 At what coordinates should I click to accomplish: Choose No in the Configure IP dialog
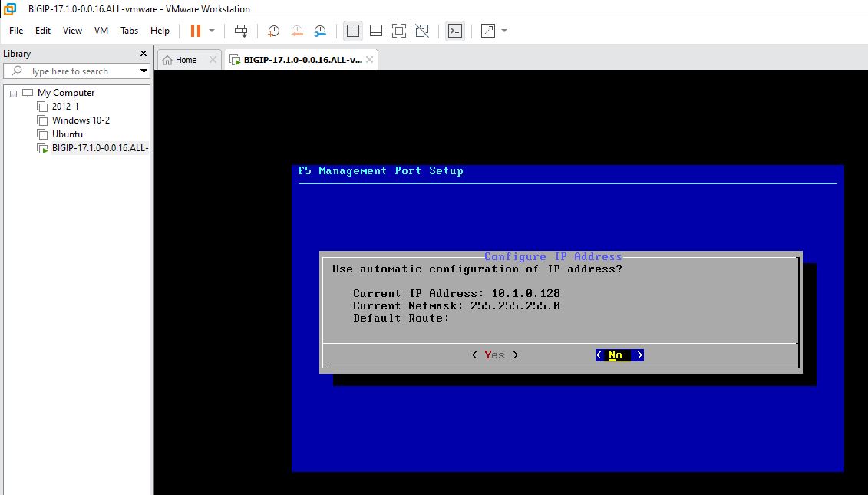pyautogui.click(x=619, y=355)
